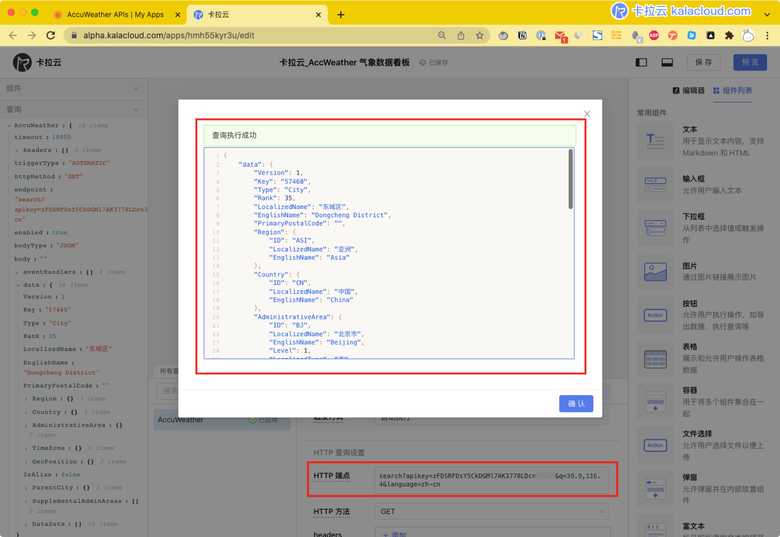
Task: Select the 表格 table component icon
Action: point(655,358)
